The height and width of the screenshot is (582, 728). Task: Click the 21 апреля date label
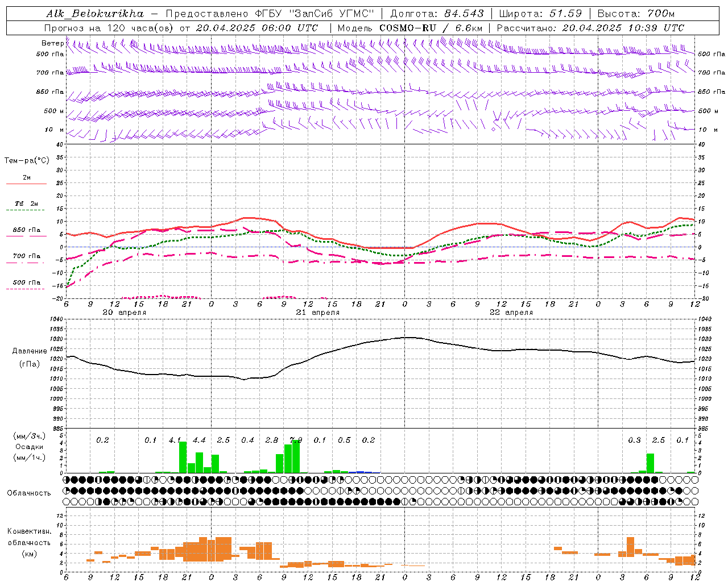point(318,313)
